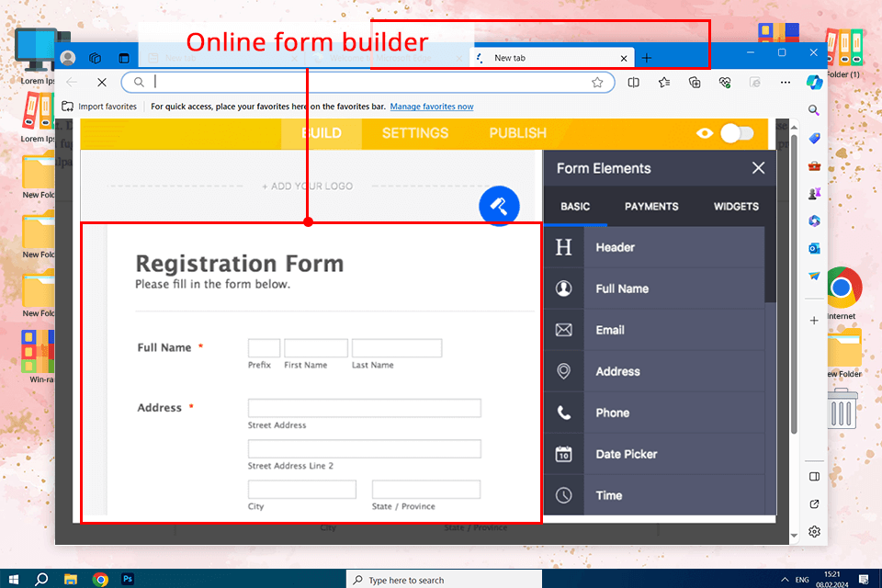
Task: Click the State / Province input field
Action: pyautogui.click(x=425, y=489)
